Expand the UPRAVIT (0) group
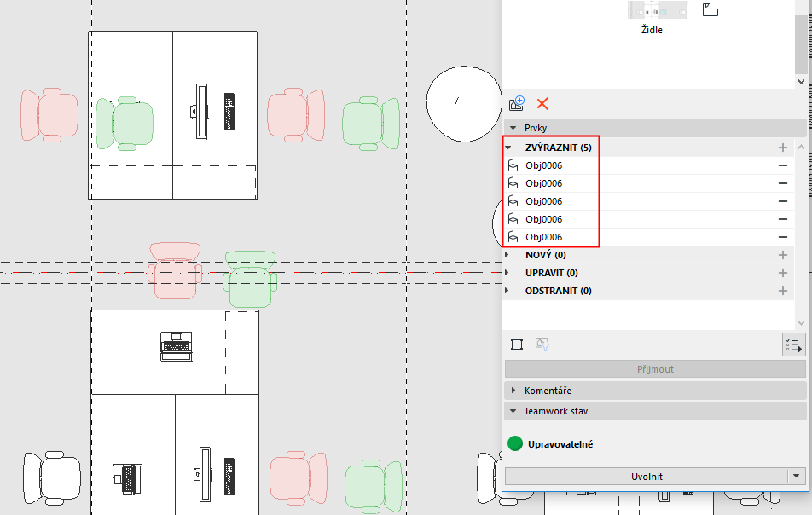812x515 pixels. pyautogui.click(x=507, y=273)
